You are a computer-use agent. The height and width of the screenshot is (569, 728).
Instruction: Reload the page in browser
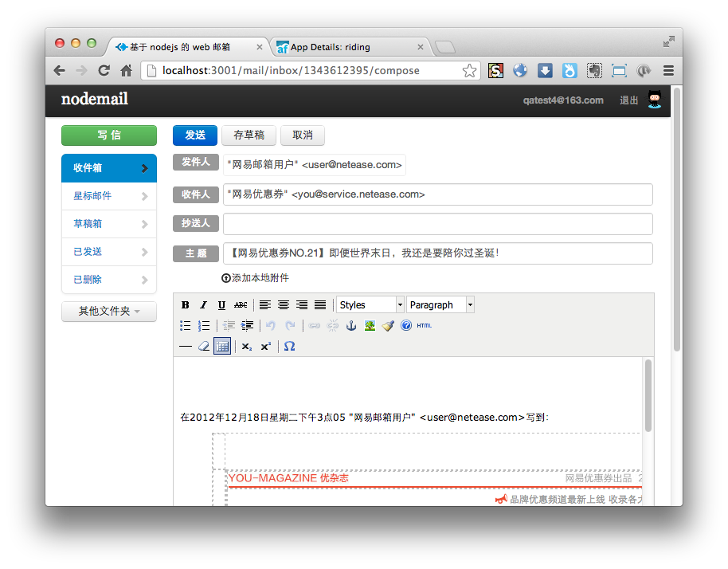coord(104,71)
